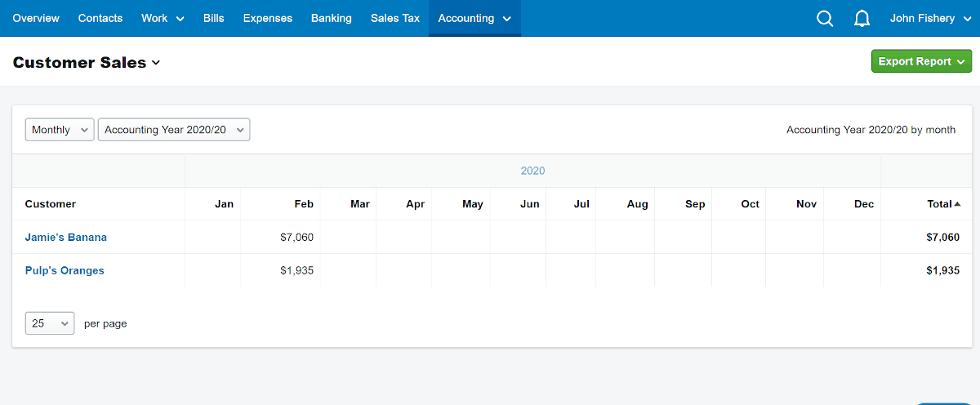The height and width of the screenshot is (405, 980).
Task: Select the Customer column header
Action: 51,204
